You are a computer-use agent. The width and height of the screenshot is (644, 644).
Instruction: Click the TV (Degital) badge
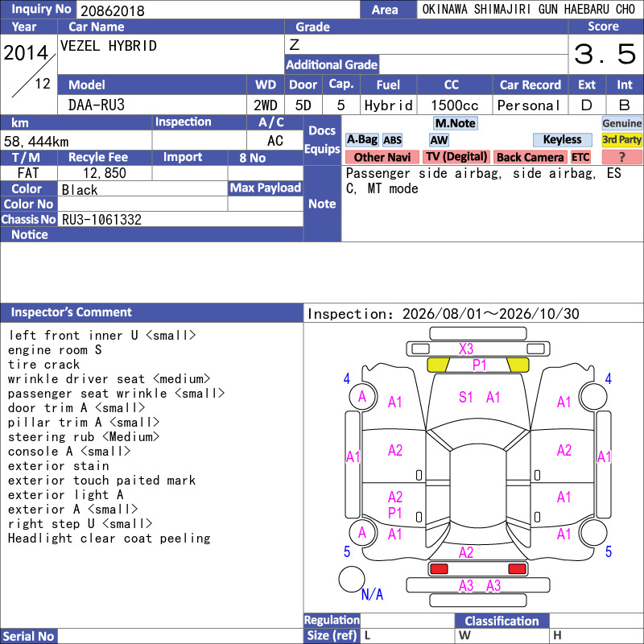[456, 157]
